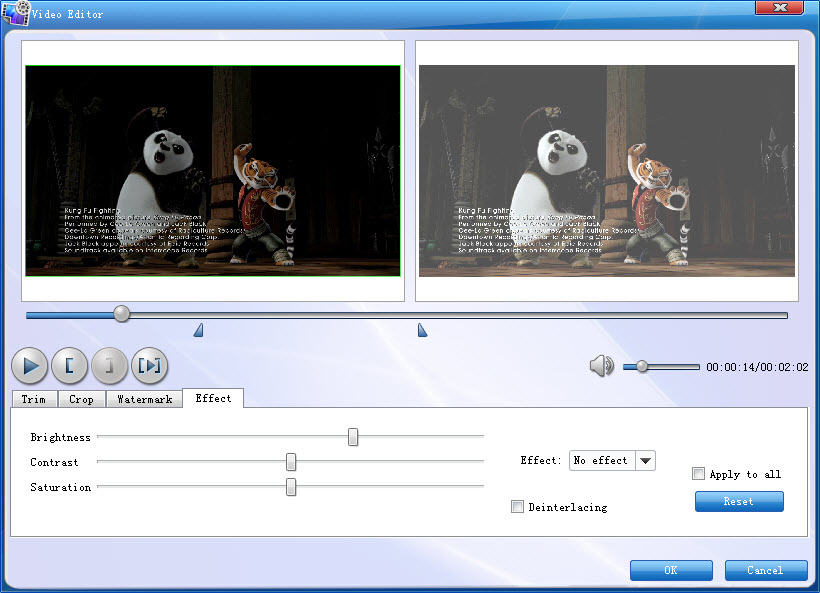The height and width of the screenshot is (593, 820).
Task: Set trim start with left bracket button
Action: 70,366
